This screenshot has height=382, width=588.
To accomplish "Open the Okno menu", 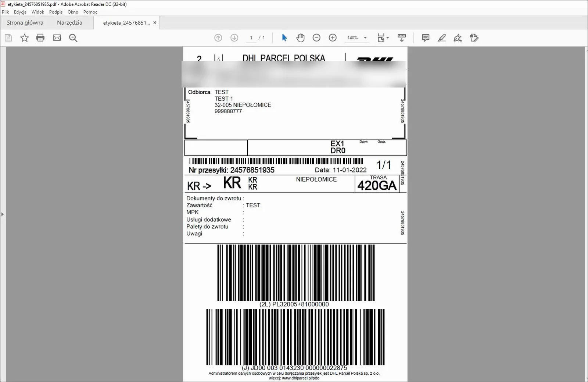I will pyautogui.click(x=73, y=12).
